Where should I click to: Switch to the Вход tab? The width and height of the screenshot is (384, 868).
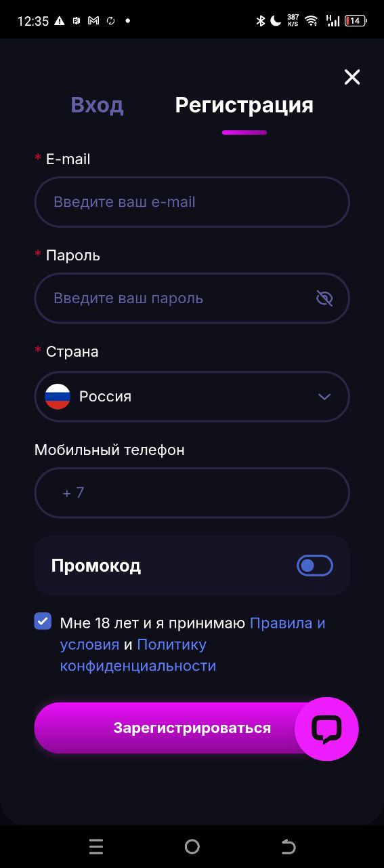(x=97, y=105)
